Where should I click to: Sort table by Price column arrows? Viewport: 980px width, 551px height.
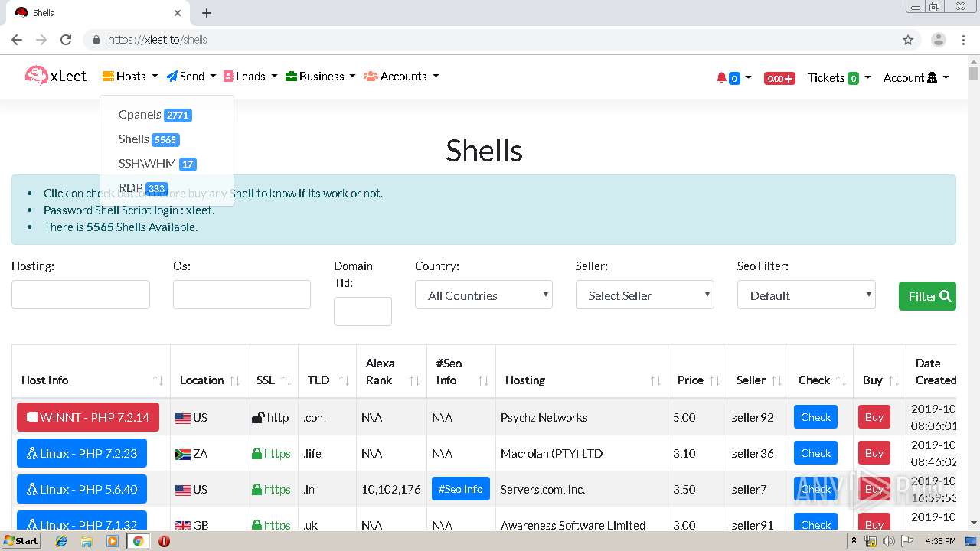[x=714, y=380]
